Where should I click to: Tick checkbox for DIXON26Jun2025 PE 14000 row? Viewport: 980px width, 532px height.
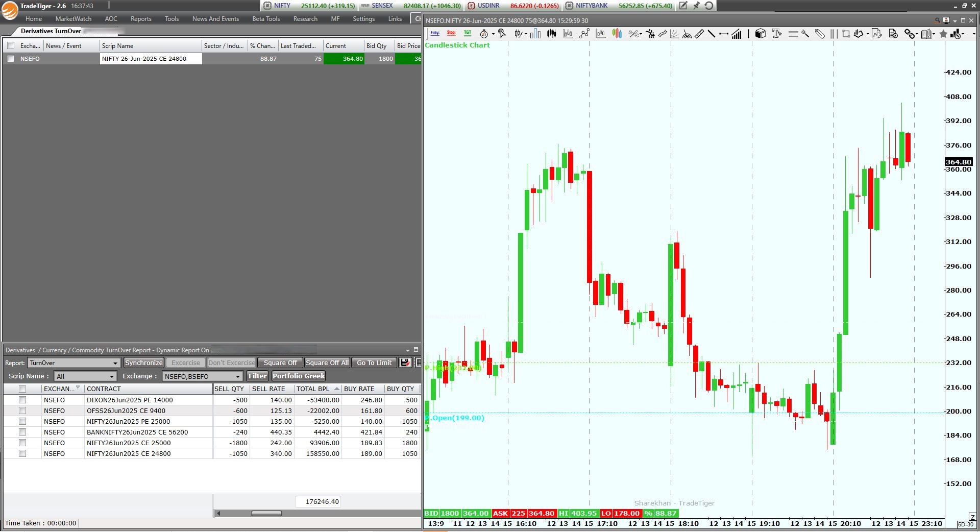click(22, 400)
